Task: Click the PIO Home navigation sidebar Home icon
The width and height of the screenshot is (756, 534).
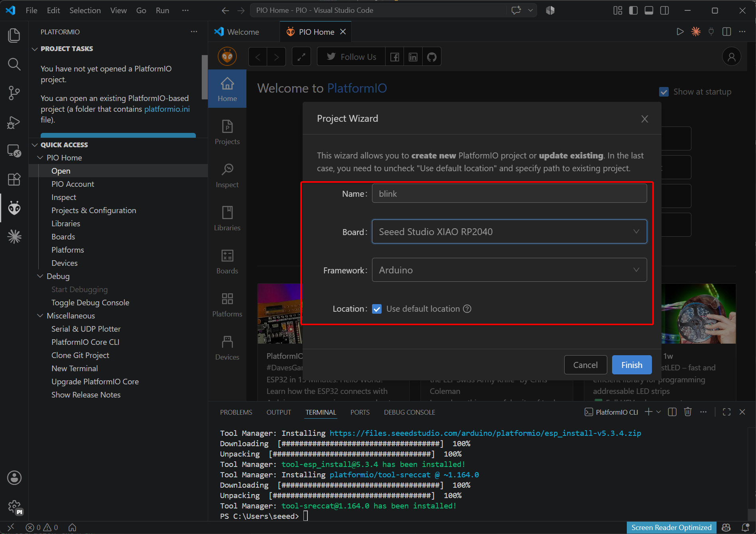Action: [x=227, y=89]
